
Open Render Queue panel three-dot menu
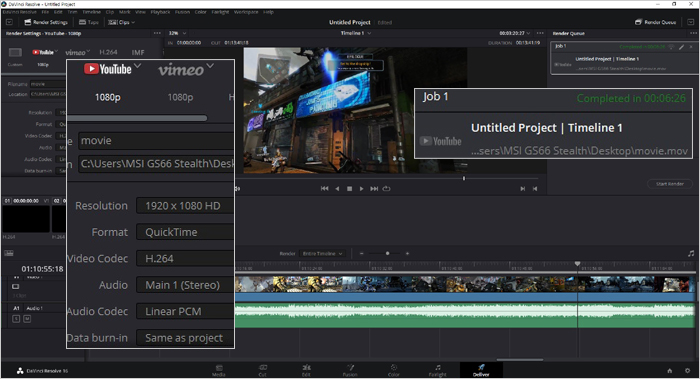(693, 33)
